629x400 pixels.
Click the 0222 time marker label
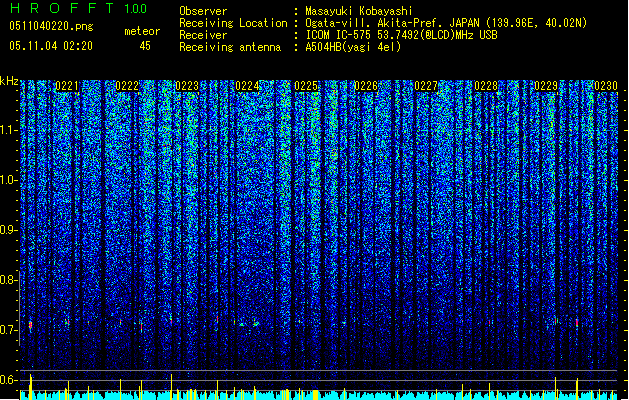pyautogui.click(x=127, y=86)
